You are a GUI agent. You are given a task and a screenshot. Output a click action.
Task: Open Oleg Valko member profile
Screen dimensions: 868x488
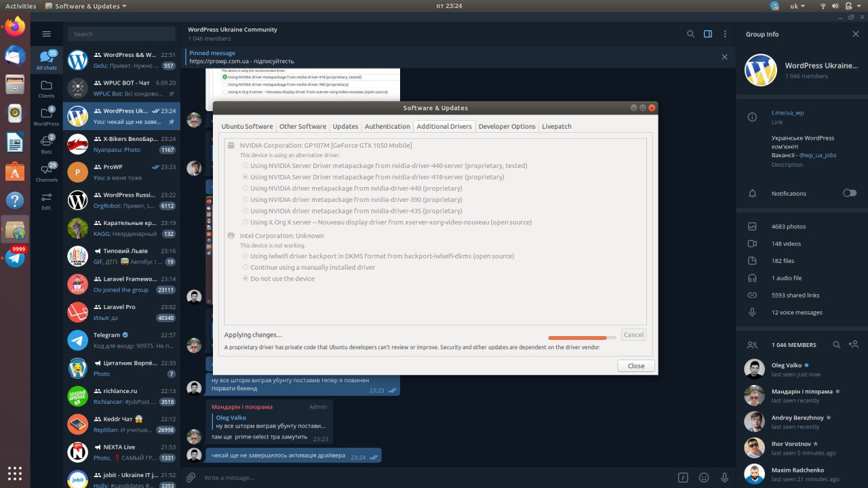(x=802, y=369)
